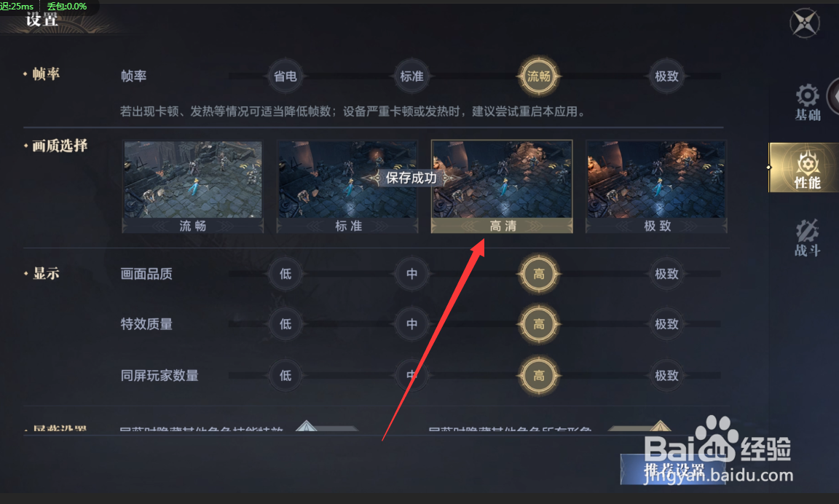The height and width of the screenshot is (504, 839).
Task: Set 画面品质 to 低
Action: (285, 274)
